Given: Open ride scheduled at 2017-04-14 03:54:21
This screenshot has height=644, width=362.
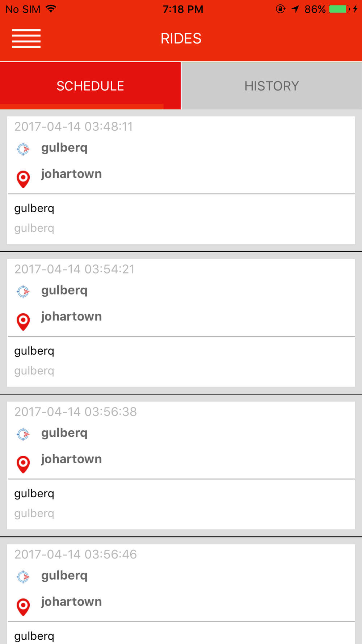Looking at the screenshot, I should [x=181, y=323].
